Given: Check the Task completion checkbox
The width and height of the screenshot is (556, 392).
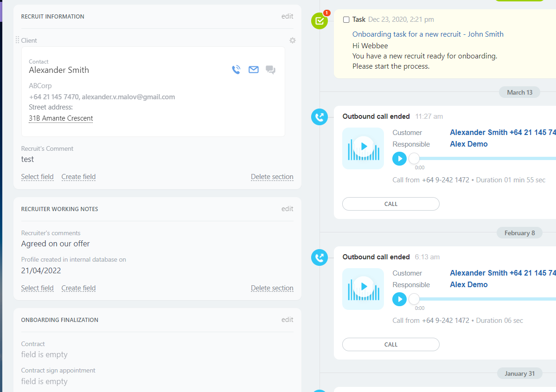Looking at the screenshot, I should point(346,20).
